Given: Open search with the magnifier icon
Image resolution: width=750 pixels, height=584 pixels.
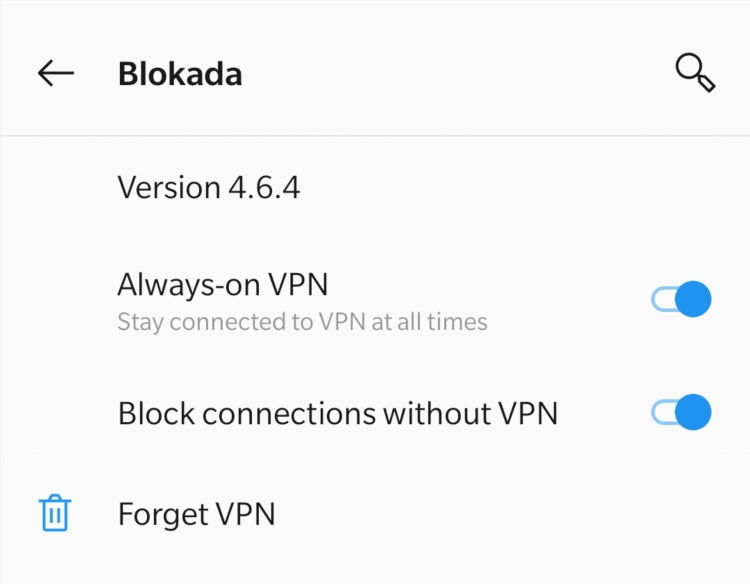Looking at the screenshot, I should click(695, 72).
